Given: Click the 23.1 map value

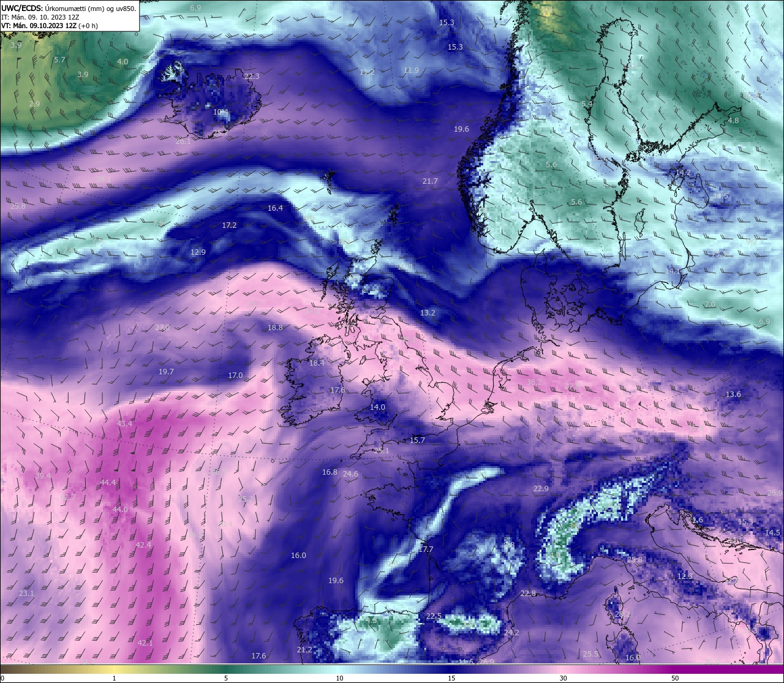Looking at the screenshot, I should (26, 594).
